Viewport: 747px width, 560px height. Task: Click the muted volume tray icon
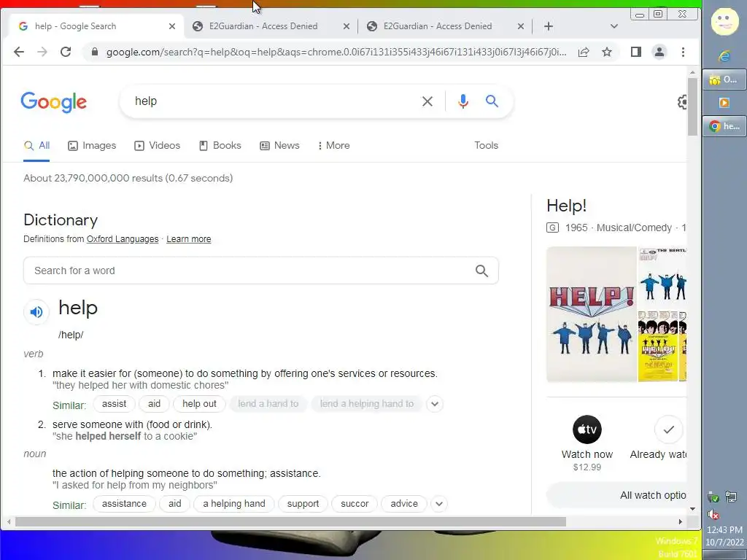pos(713,515)
